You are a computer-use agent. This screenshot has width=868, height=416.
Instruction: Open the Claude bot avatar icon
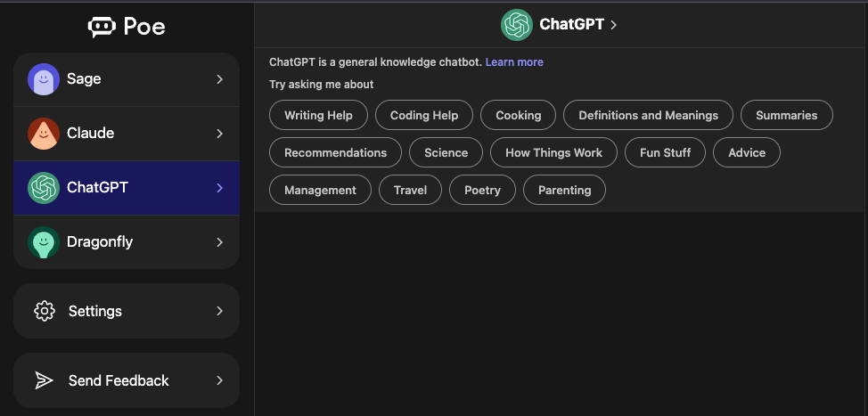tap(44, 134)
